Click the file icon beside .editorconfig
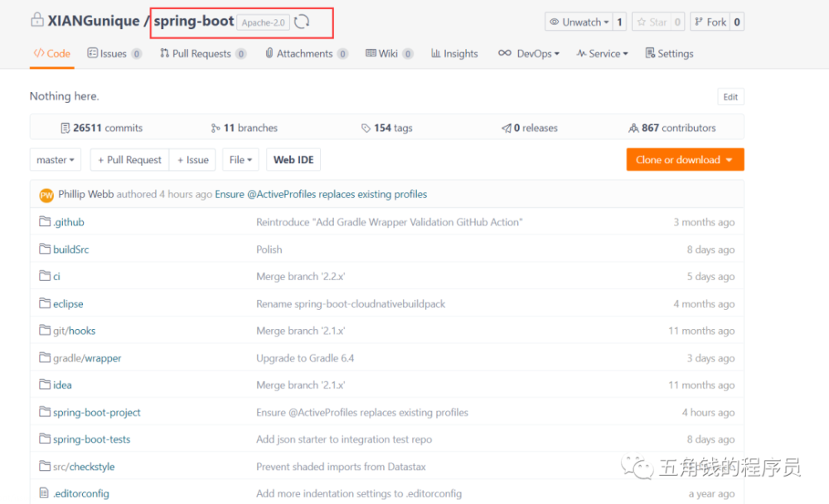 click(x=45, y=493)
